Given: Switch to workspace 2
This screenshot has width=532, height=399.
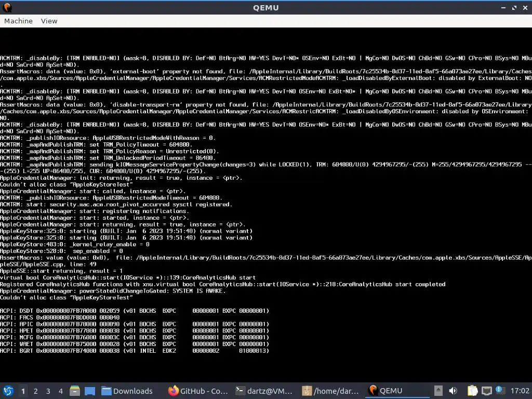Looking at the screenshot, I should tap(36, 391).
